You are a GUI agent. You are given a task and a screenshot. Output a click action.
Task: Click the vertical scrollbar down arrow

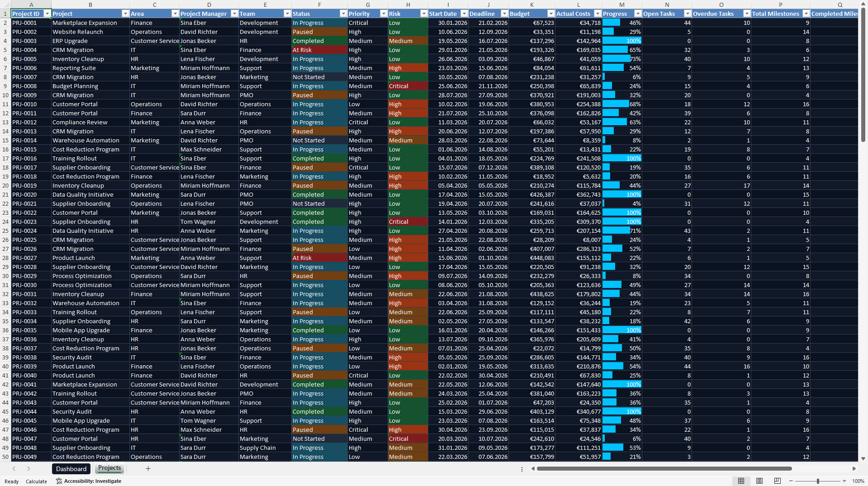(x=863, y=458)
